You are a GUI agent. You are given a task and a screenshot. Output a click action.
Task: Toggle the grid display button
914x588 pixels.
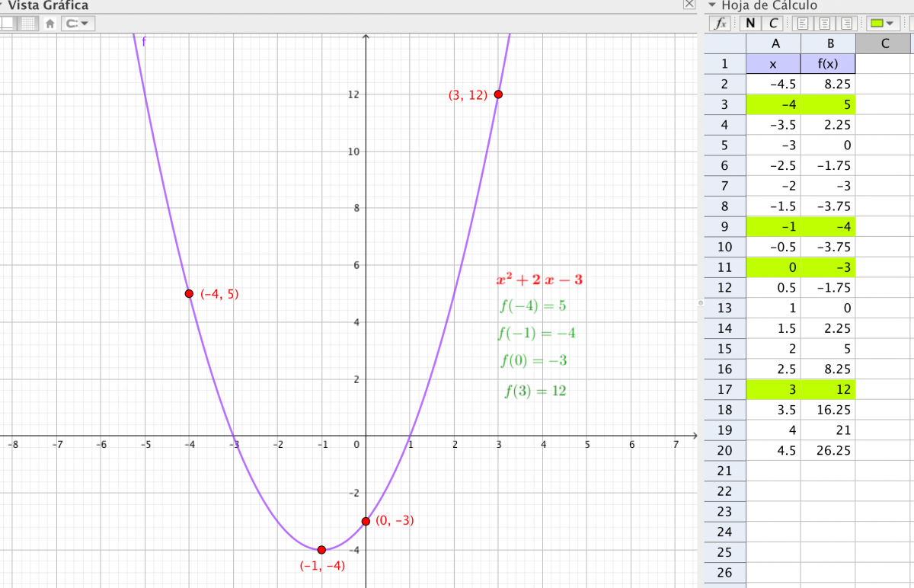pos(28,23)
